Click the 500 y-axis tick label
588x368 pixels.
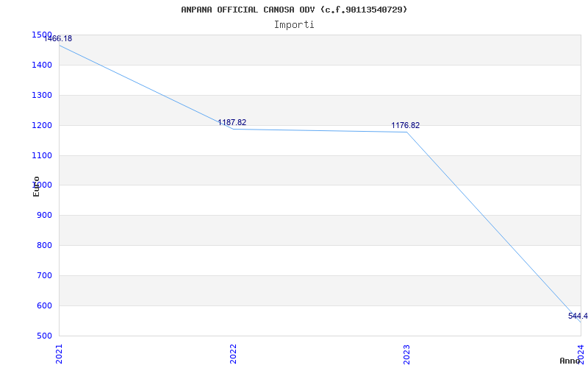[x=44, y=336]
